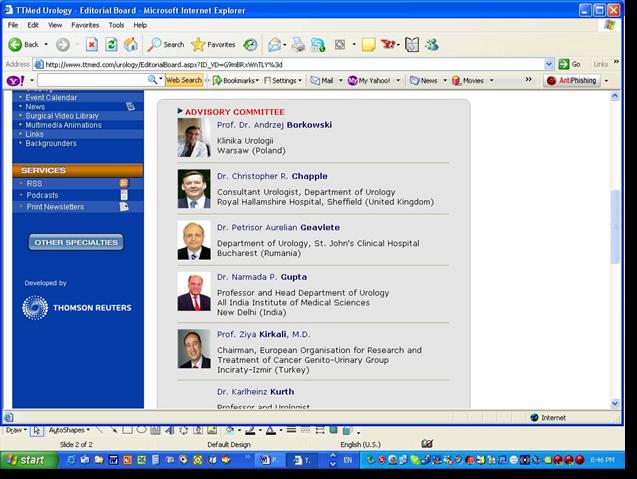Open Event Calendar sidebar link
Image resolution: width=637 pixels, height=479 pixels.
[51, 98]
